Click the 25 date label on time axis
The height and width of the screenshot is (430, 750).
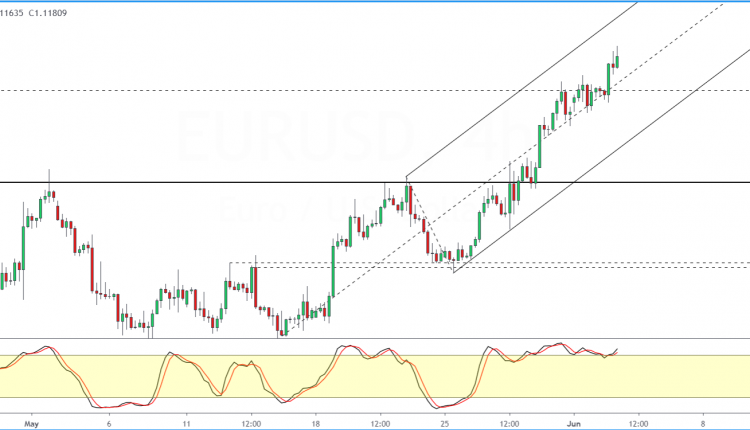tap(444, 424)
